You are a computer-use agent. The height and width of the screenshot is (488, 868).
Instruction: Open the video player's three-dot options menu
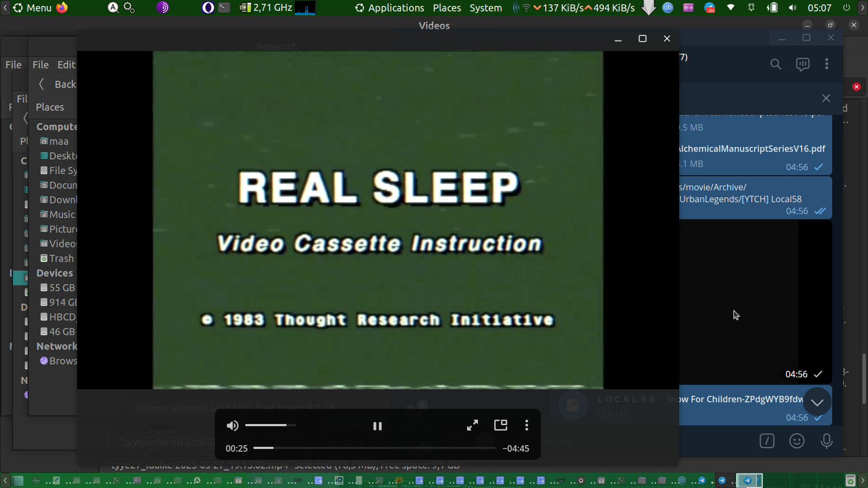pos(527,426)
